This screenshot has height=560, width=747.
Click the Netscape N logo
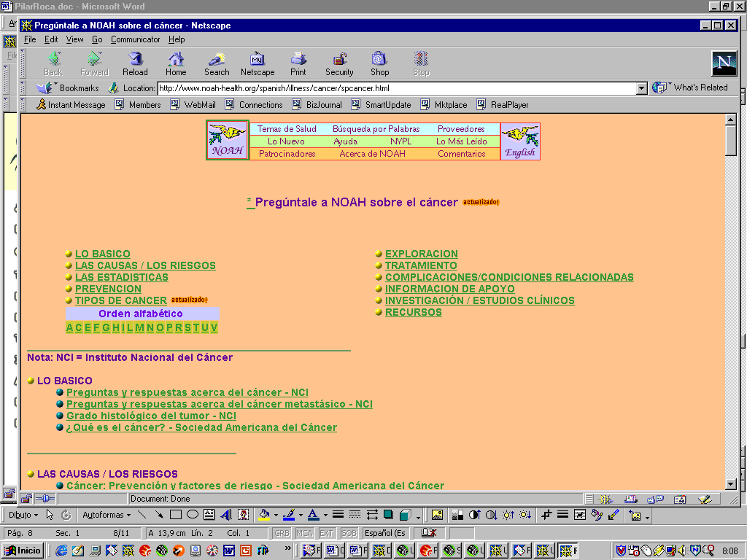coord(724,63)
